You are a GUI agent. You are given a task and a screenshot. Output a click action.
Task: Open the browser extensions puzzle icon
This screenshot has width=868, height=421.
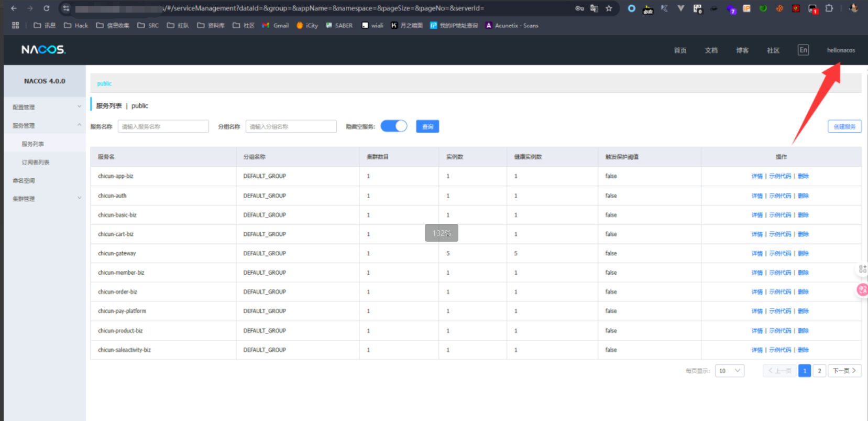coord(829,8)
